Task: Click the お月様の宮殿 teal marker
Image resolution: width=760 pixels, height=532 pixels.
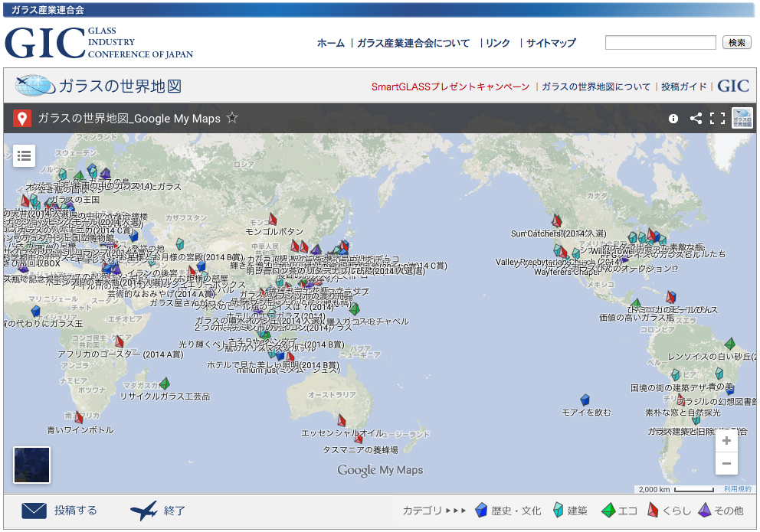Action: (180, 243)
